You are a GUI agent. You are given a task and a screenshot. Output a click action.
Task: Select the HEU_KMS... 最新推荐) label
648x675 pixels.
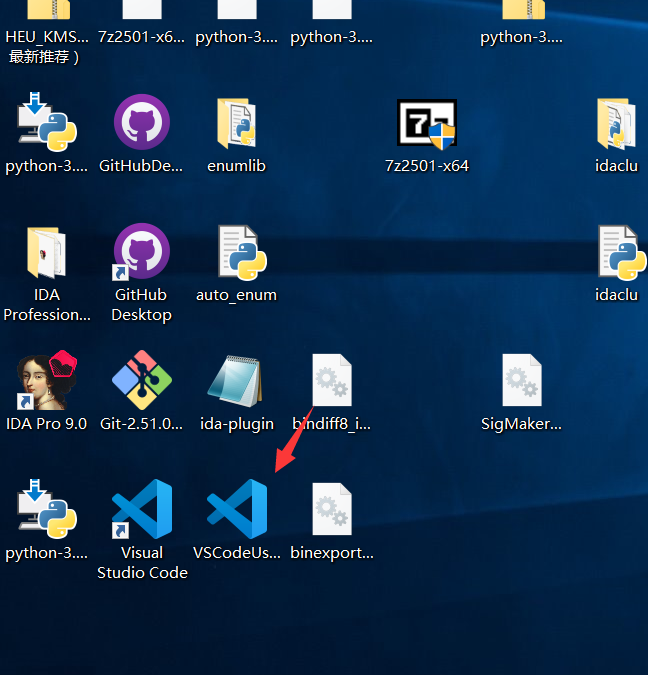click(47, 46)
